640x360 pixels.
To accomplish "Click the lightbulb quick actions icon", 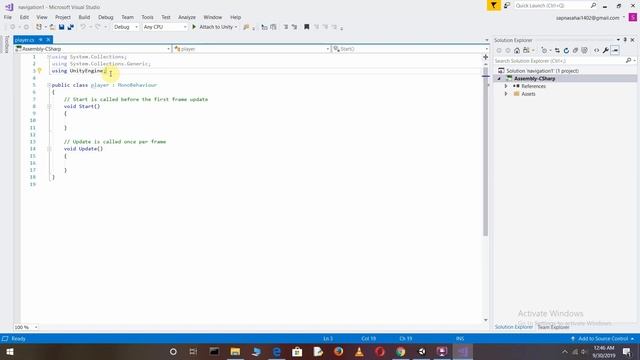I will pyautogui.click(x=40, y=71).
